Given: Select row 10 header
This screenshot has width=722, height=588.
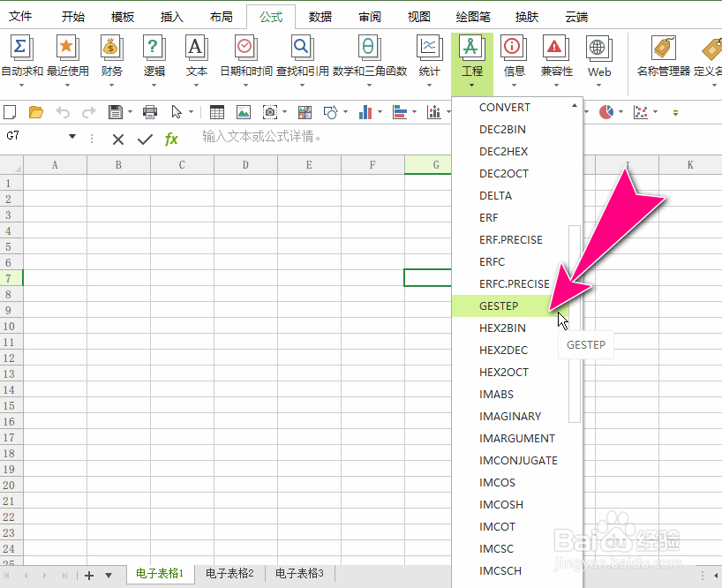Looking at the screenshot, I should coord(11,327).
